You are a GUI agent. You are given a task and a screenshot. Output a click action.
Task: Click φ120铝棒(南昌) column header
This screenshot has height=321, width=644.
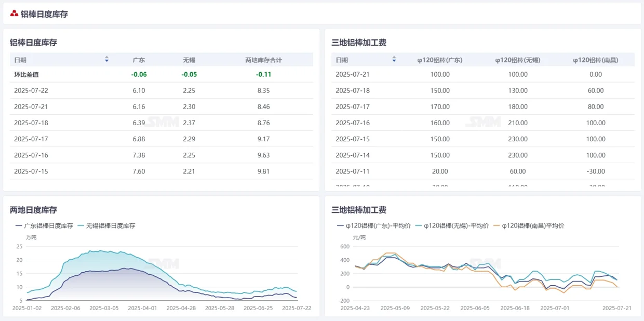pos(595,60)
